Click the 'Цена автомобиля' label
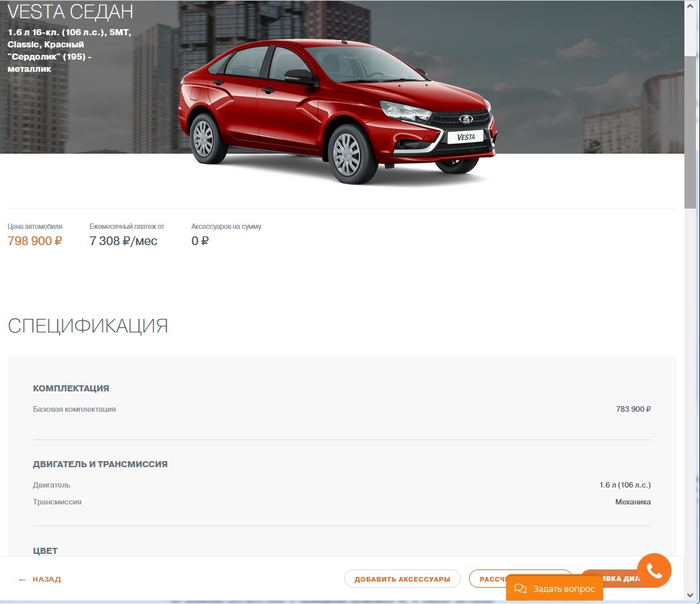The width and height of the screenshot is (700, 604). (35, 227)
